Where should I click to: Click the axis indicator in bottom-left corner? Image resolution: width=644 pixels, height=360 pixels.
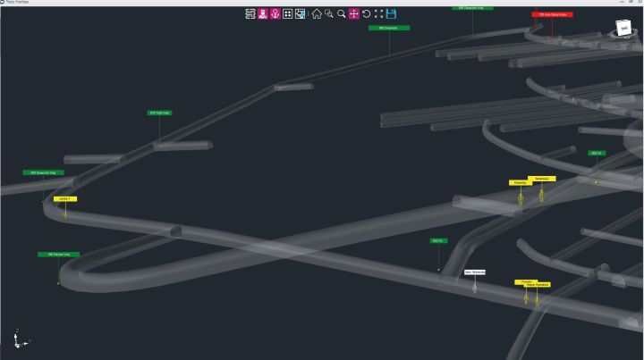(20, 339)
